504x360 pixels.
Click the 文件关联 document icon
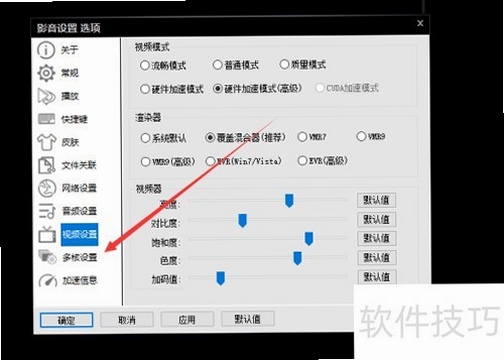click(x=46, y=165)
